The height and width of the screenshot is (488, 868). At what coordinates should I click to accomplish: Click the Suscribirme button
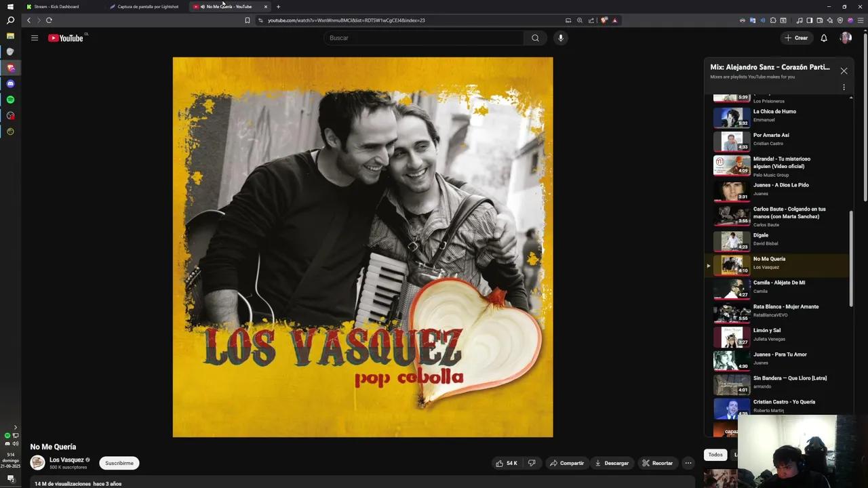tap(119, 463)
